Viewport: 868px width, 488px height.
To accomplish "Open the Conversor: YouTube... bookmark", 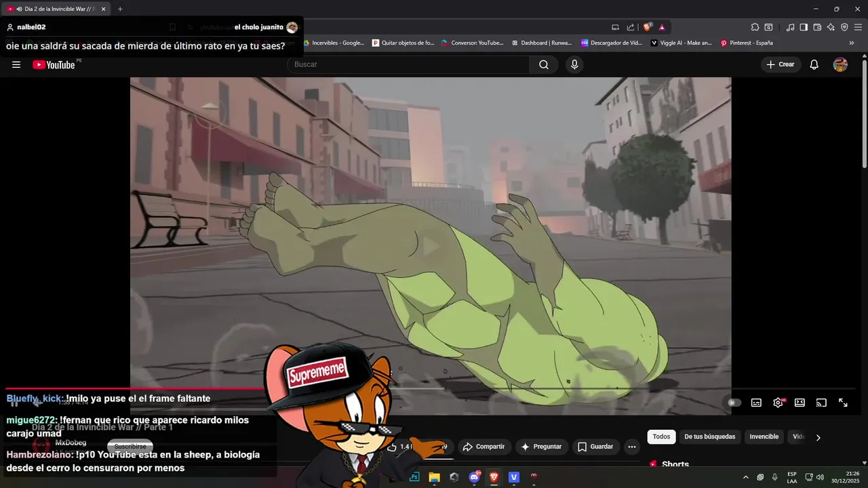I will (x=472, y=43).
